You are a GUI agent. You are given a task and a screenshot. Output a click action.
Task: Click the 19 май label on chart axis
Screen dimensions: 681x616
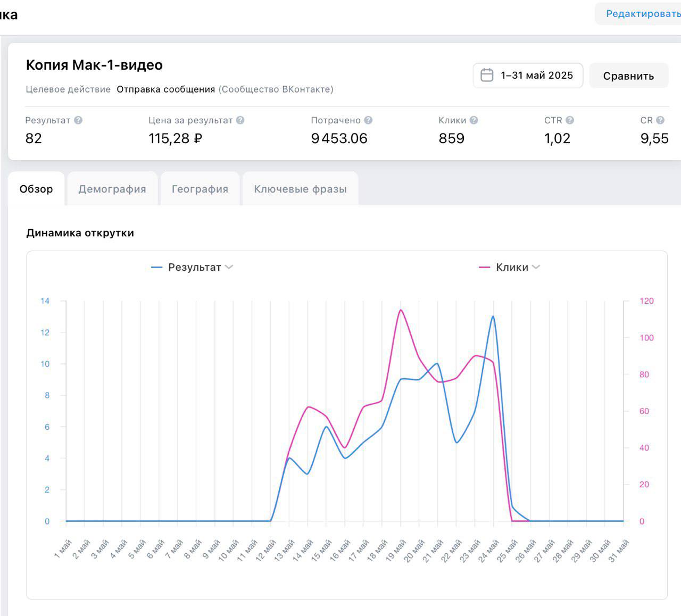[x=396, y=550]
